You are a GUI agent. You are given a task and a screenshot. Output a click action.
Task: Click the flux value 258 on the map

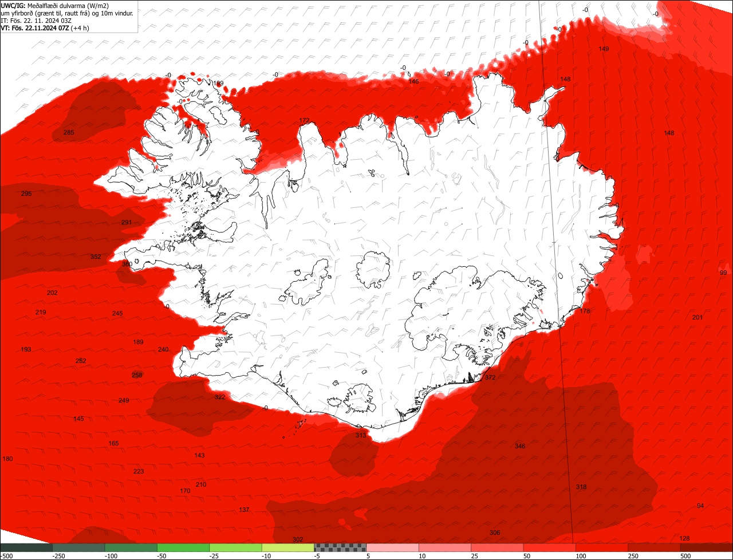[x=137, y=375]
